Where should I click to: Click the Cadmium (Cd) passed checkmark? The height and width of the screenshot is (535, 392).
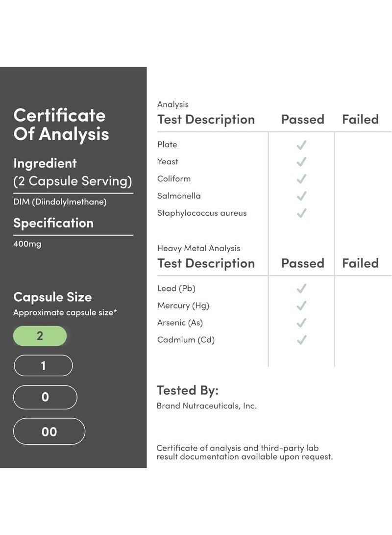(301, 340)
